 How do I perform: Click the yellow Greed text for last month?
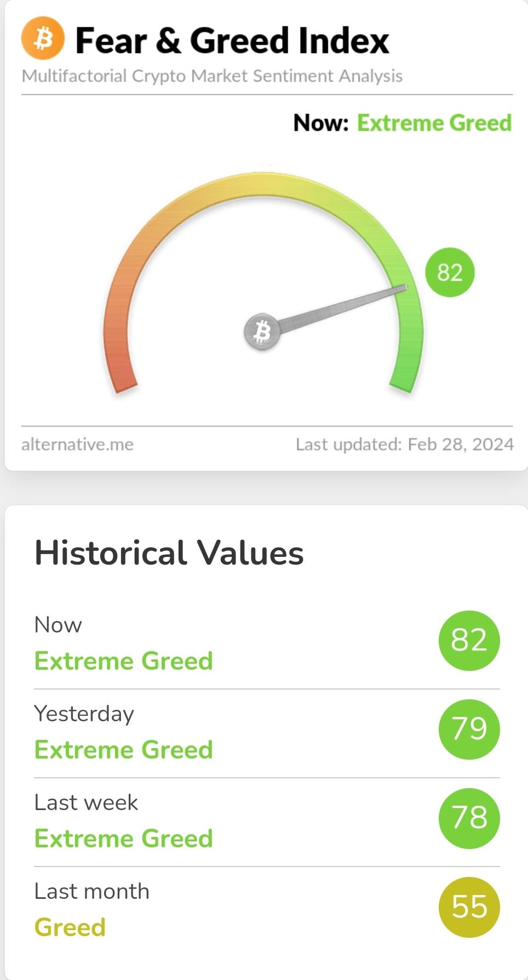point(70,927)
